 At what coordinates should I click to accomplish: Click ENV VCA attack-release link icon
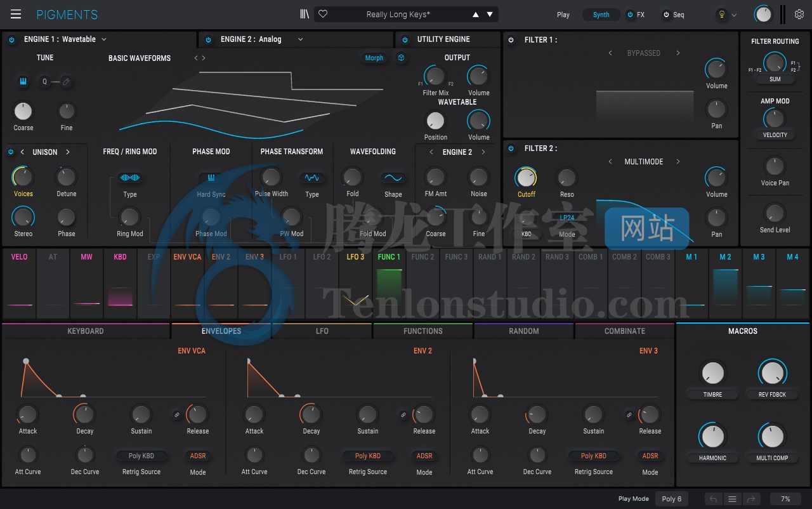[x=177, y=414]
